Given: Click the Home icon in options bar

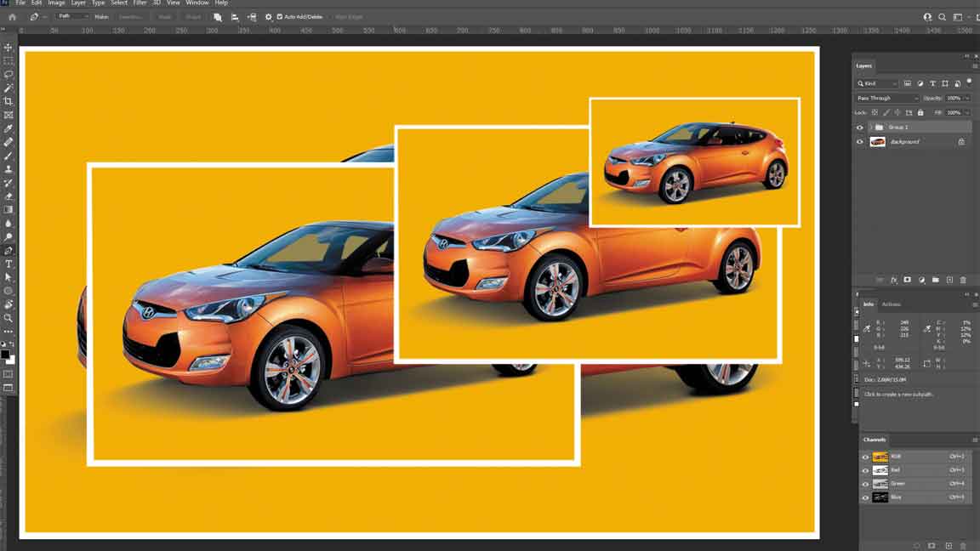Looking at the screenshot, I should [12, 17].
